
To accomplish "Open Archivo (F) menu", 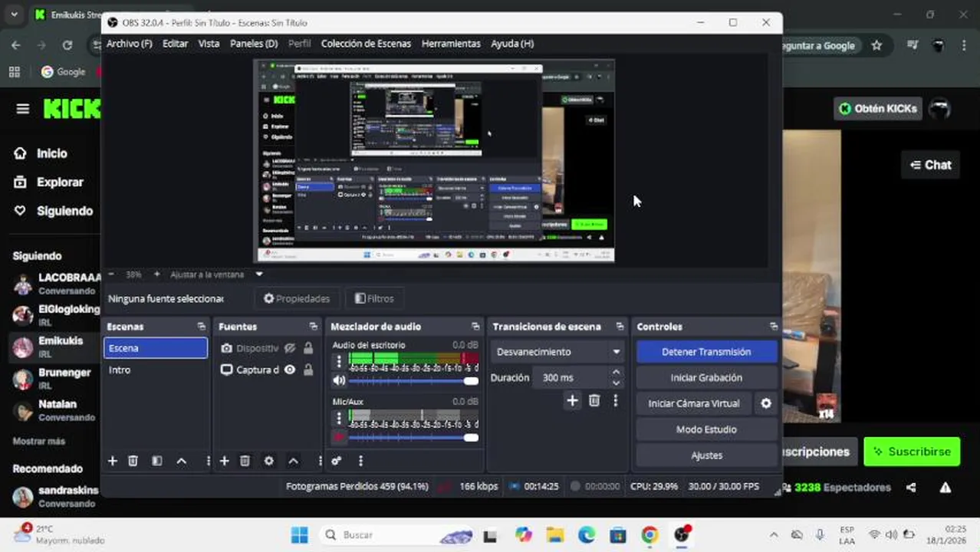I will click(130, 44).
